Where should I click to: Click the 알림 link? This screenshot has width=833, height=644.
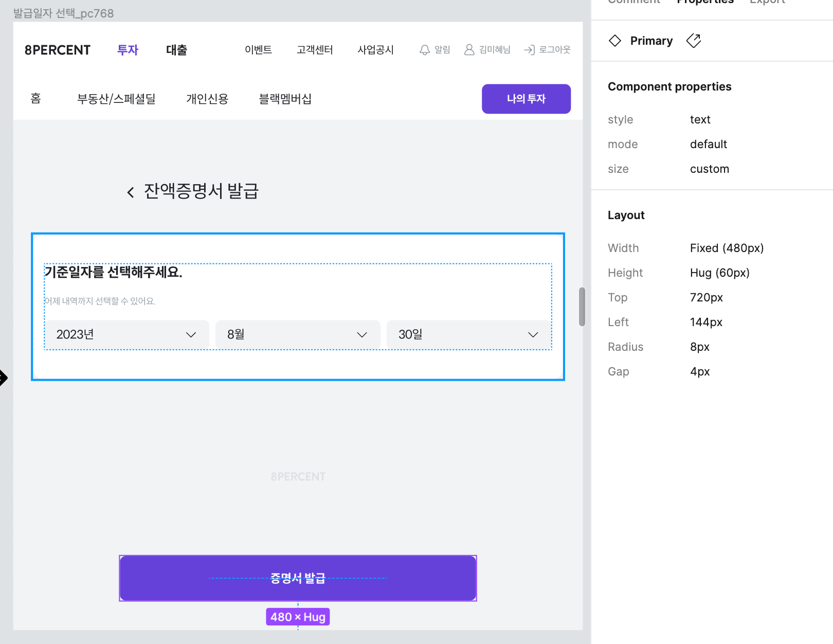[x=442, y=50]
